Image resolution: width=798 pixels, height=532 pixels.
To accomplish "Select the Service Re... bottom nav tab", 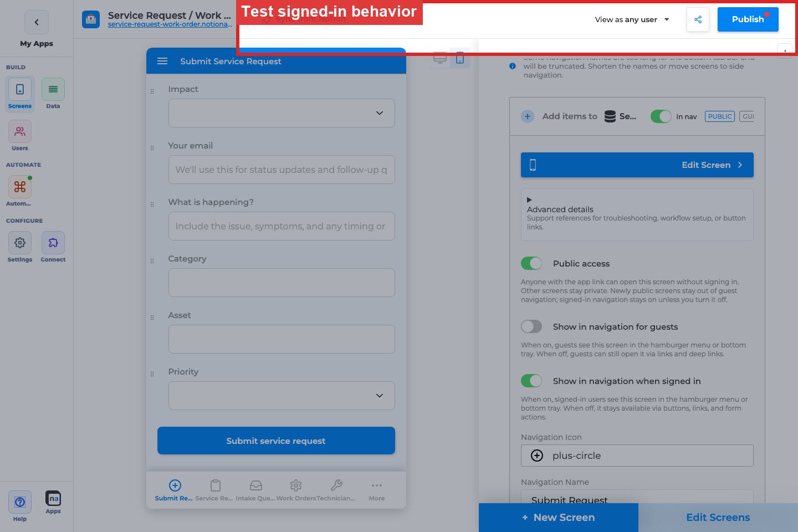I will (214, 490).
